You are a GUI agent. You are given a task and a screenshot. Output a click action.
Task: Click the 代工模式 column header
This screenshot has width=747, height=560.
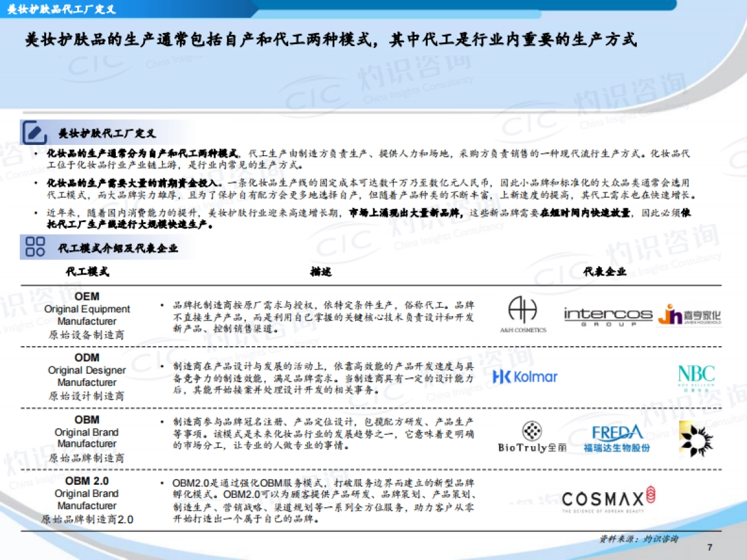coord(87,272)
